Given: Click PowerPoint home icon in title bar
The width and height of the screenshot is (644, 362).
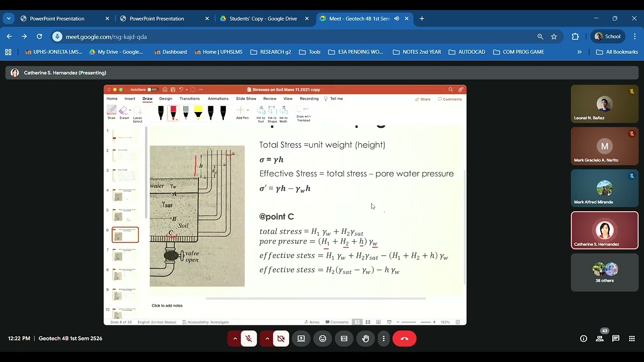Looking at the screenshot, I should (x=165, y=89).
